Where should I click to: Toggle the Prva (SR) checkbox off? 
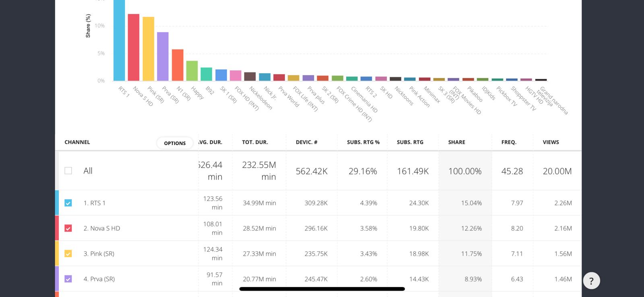[x=68, y=279]
